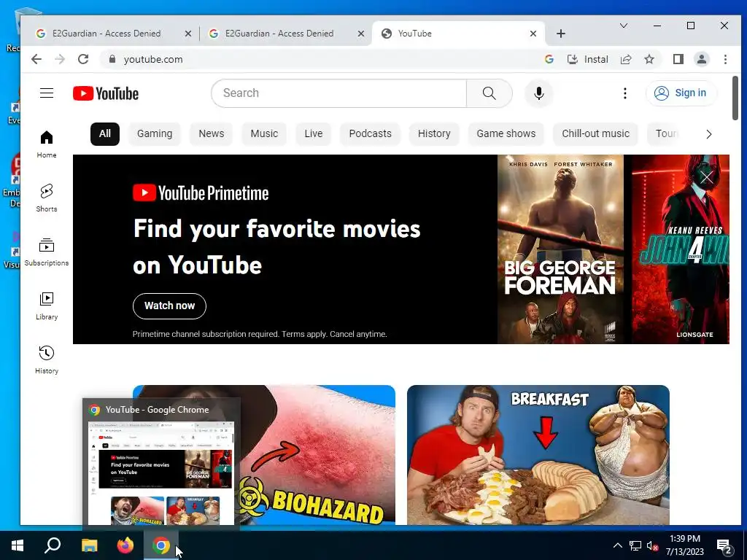Open the BIOHAZARD video thumbnail
747x560 pixels.
point(317,454)
